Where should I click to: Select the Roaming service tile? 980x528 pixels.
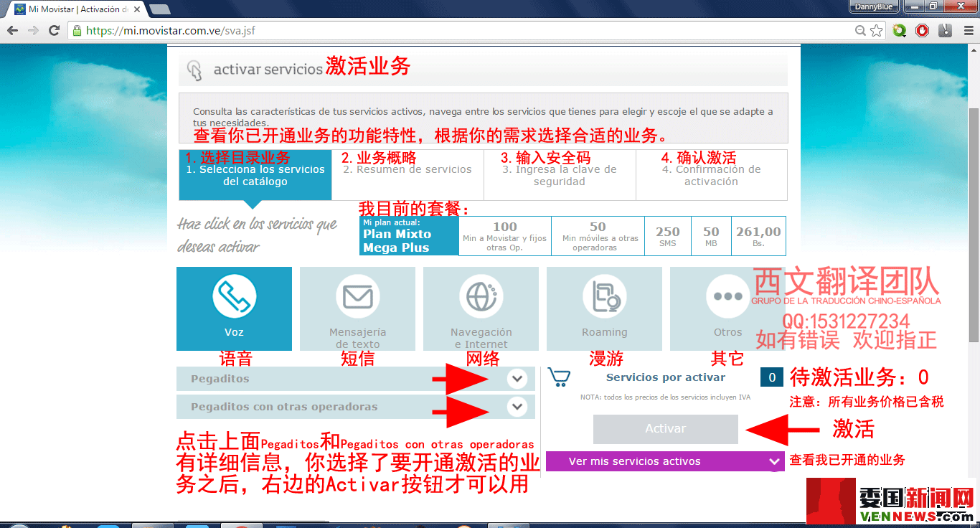pos(604,308)
